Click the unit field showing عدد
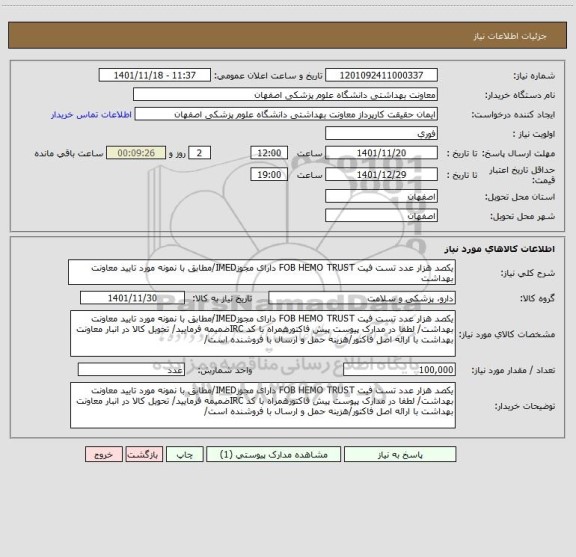The width and height of the screenshot is (576, 557). pos(131,370)
